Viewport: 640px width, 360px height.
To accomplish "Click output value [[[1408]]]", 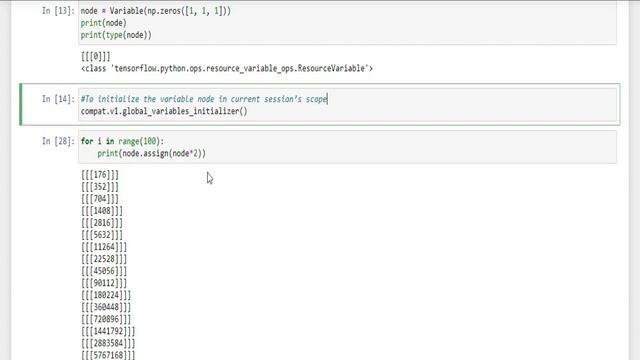I will point(102,211).
